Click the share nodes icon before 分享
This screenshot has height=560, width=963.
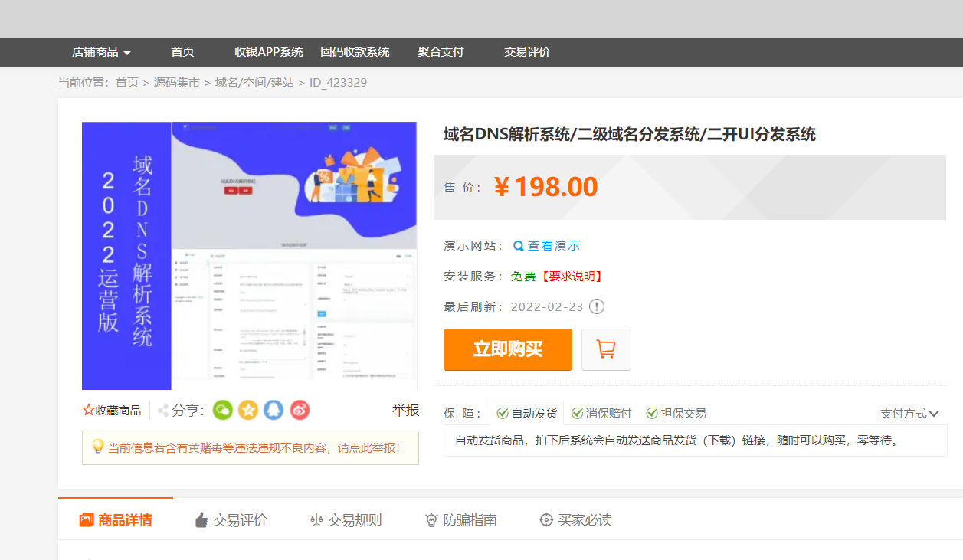click(x=162, y=410)
